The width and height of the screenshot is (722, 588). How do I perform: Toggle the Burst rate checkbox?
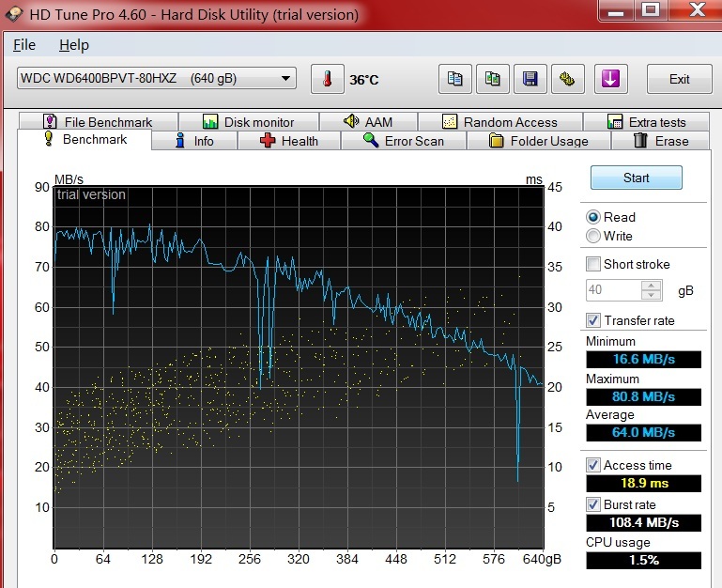[593, 504]
